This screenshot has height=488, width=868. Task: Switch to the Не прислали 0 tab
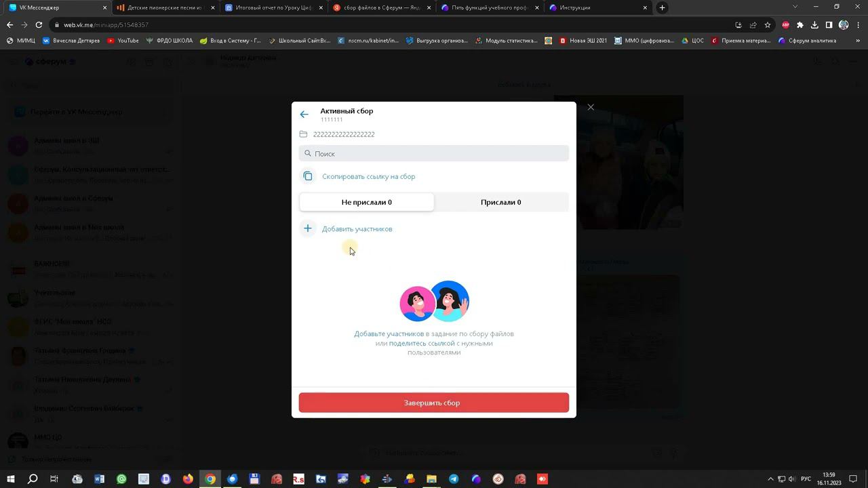coord(366,202)
